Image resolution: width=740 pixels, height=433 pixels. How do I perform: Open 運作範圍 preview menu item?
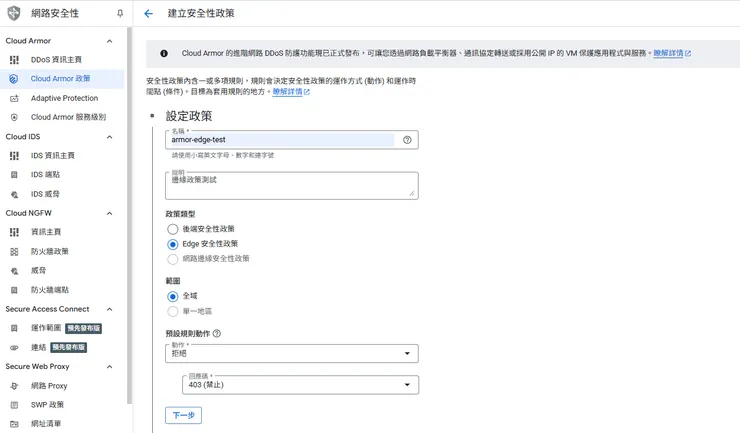tap(62, 328)
